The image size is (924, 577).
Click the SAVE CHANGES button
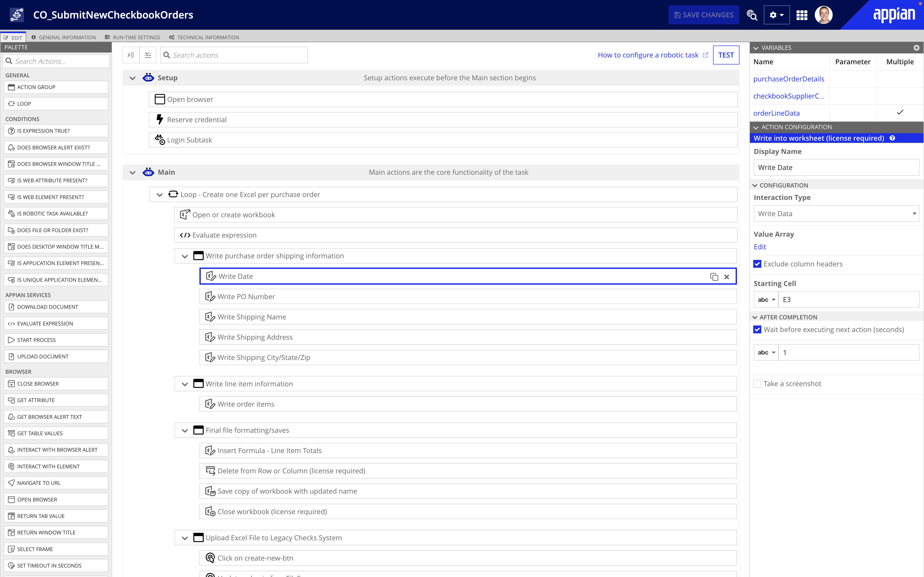point(703,14)
